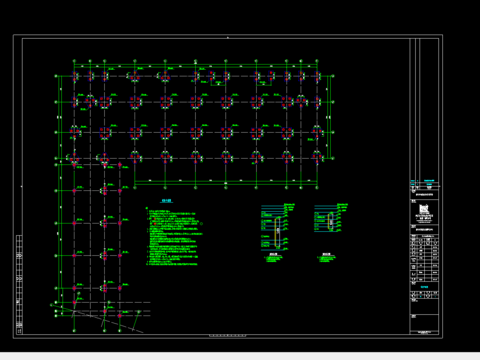Click the company logo in the title block
Screen dimensions: 480x360
click(x=424, y=209)
